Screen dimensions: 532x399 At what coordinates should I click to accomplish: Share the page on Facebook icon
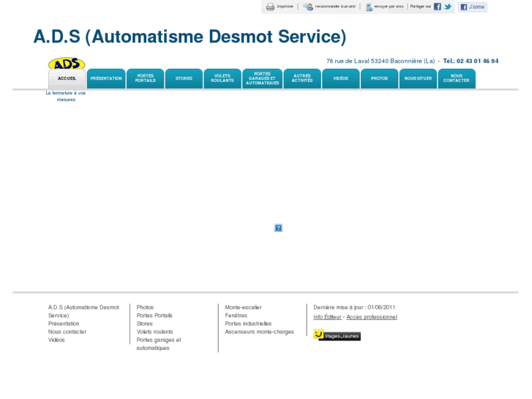pos(438,7)
